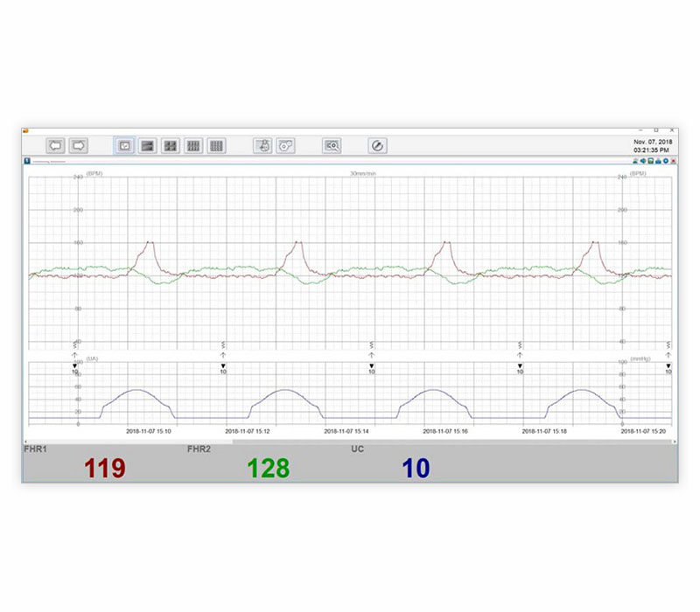Toggle the speaker sound icon in panel header
This screenshot has width=700, height=612.
pos(643,161)
